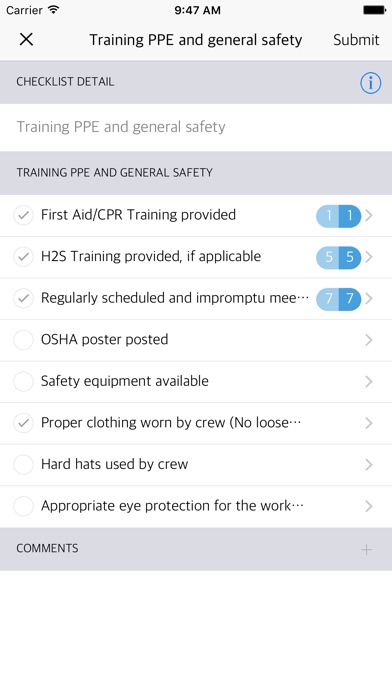Edit the checklist detail text field
Image resolution: width=392 pixels, height=696 pixels.
196,127
